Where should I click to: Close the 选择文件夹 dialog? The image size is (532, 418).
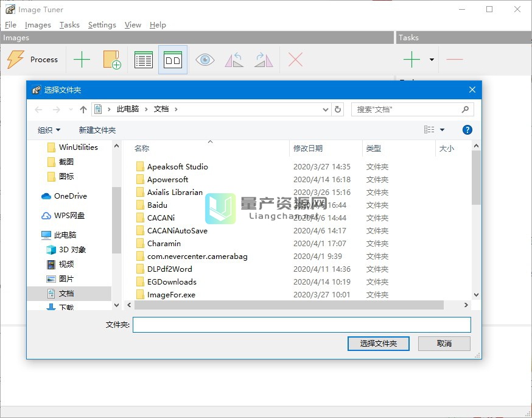[x=472, y=90]
